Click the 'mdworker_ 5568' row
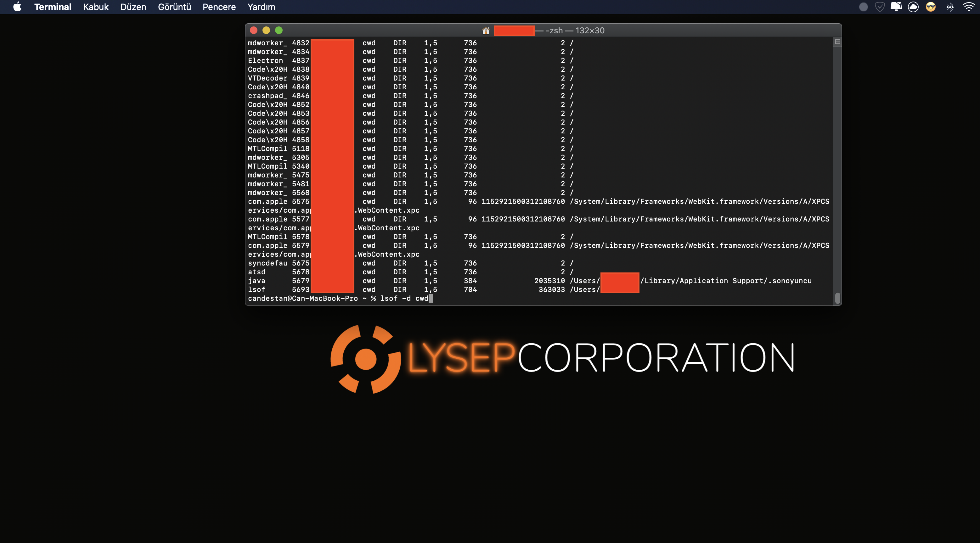 410,193
